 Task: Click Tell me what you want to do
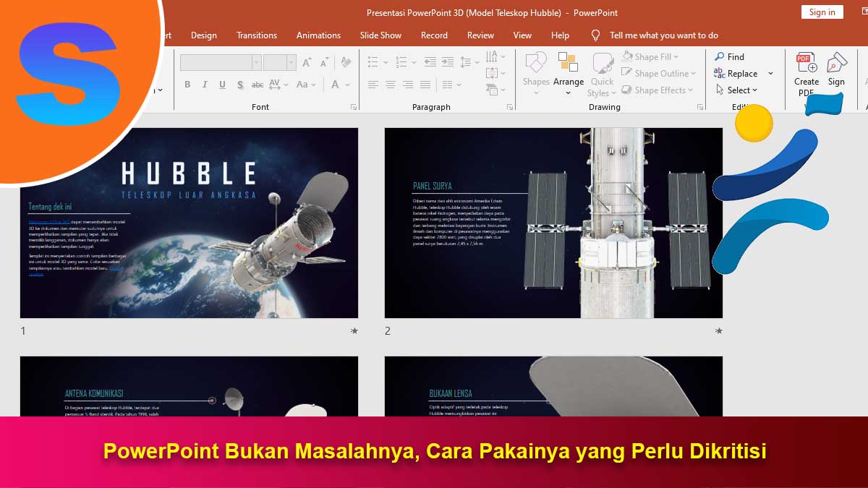point(664,35)
